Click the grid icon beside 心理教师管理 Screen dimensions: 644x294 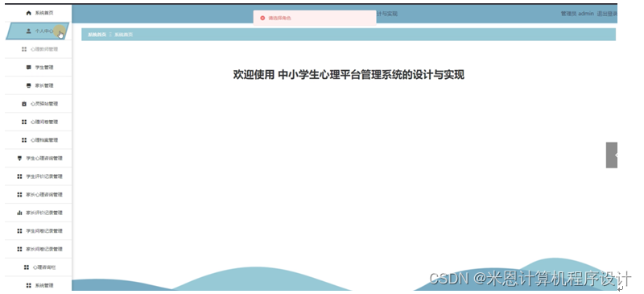pos(24,49)
